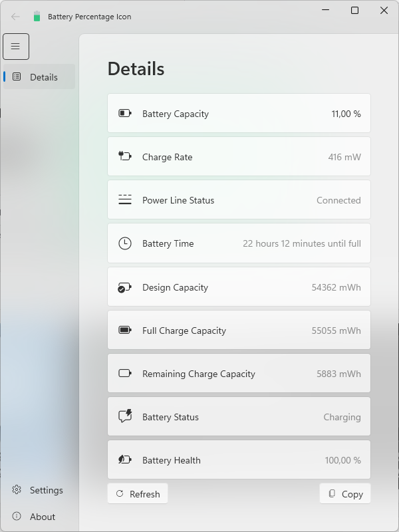Open the About page
Viewport: 399px width, 532px height.
click(x=39, y=517)
